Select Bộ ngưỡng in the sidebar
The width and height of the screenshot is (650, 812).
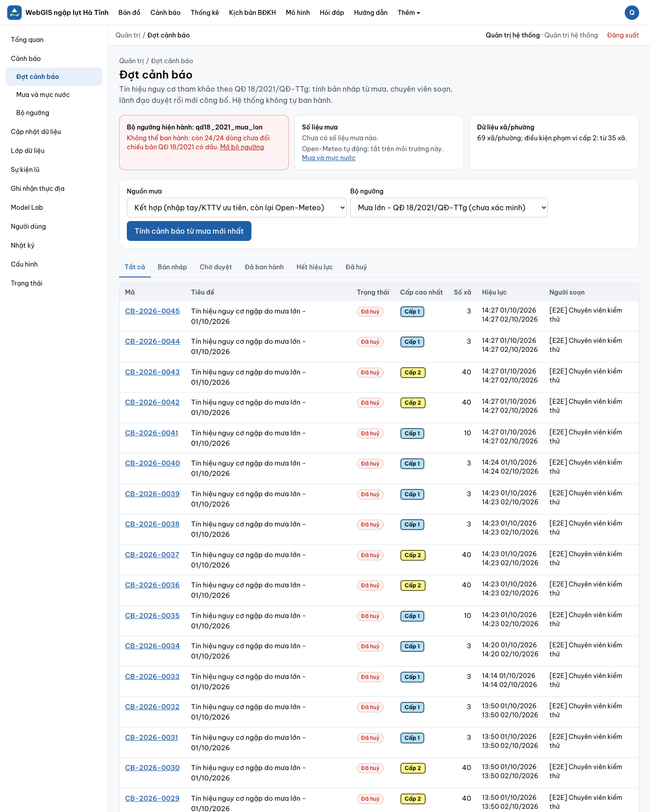coord(54,113)
